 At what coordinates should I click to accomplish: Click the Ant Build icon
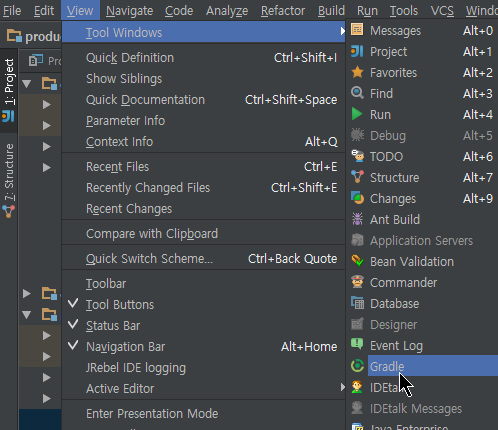pos(357,219)
